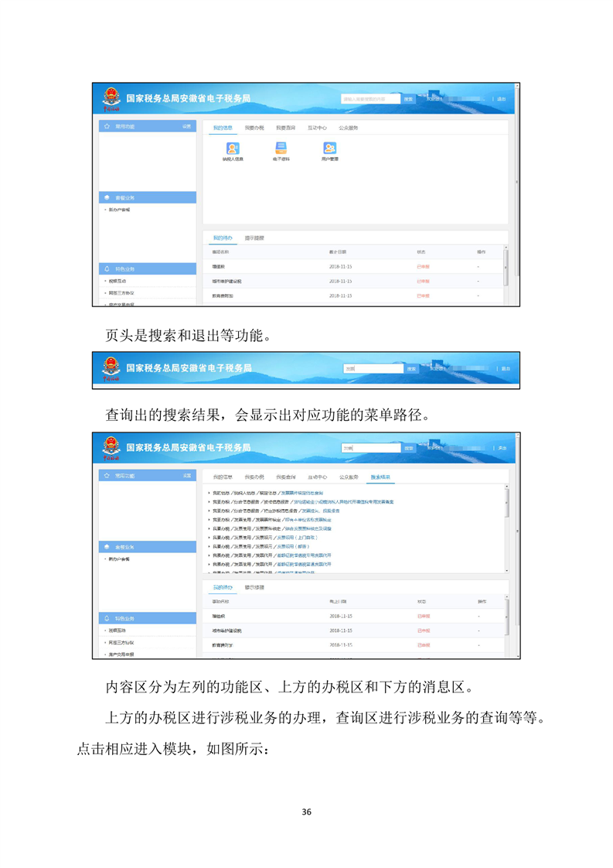Viewport: 613px width, 868px height.
Task: Click 城市维护建设税 row in search-results screenshot list
Action: coord(354,630)
